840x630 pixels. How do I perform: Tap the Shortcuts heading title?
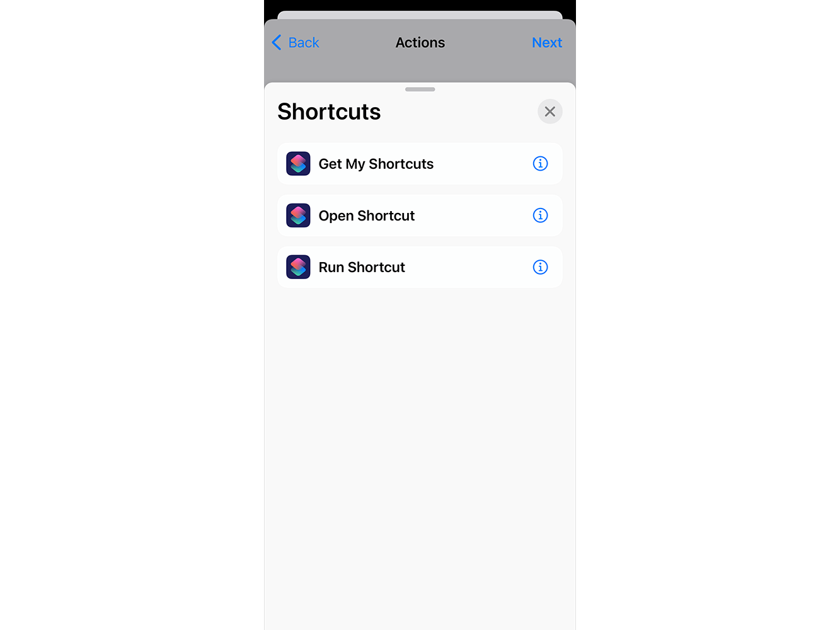329,112
